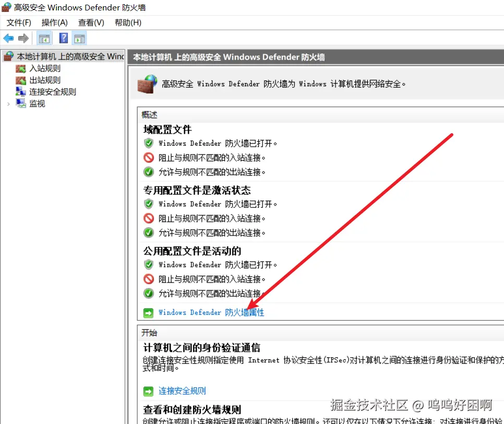Screen dimensions: 504x424
Task: Click the 概述 section header
Action: (x=149, y=115)
